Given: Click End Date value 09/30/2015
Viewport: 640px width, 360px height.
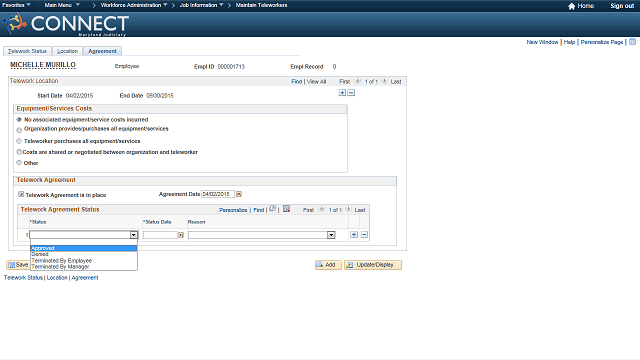Looking at the screenshot, I should coord(160,96).
